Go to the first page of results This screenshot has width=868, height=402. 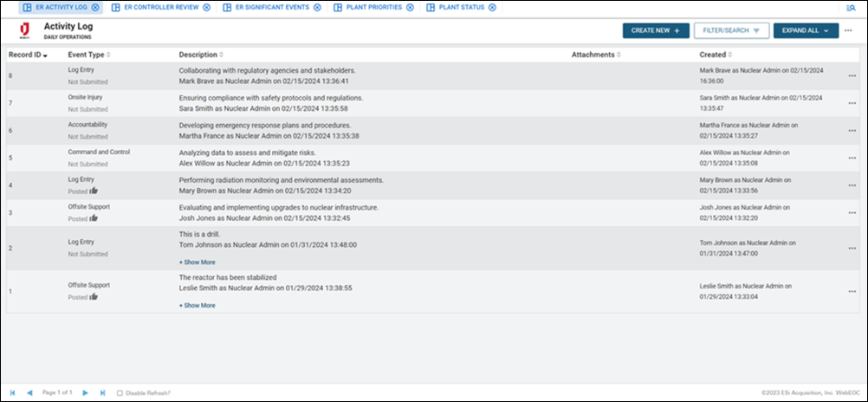pyautogui.click(x=12, y=392)
